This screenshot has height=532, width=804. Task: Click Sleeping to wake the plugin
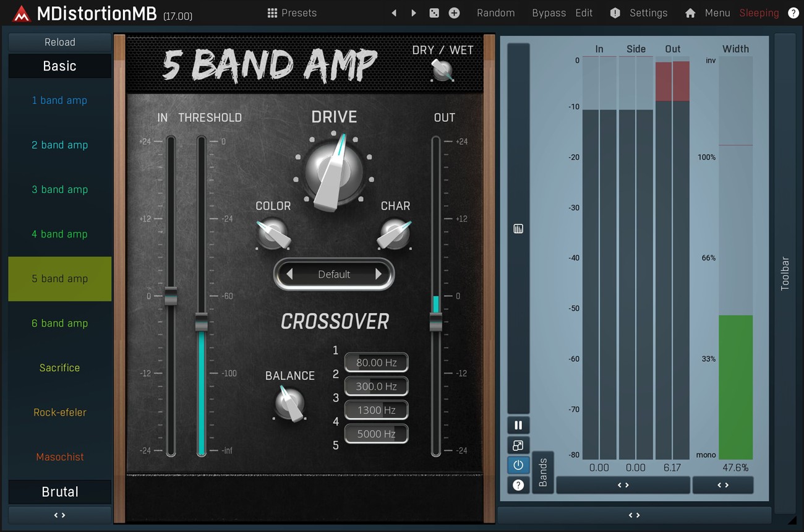point(759,12)
